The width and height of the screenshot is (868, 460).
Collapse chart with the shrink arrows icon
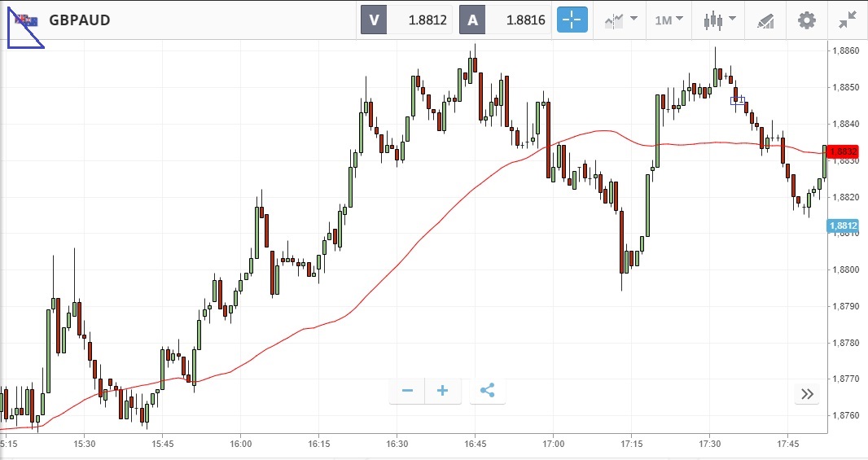coord(848,20)
